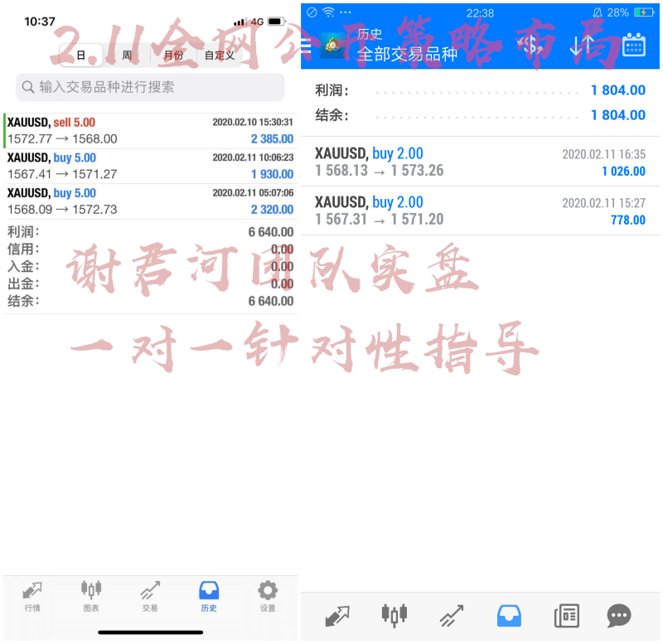This screenshot has width=663, height=644.
Task: Tap right app 结余 value 1 804.00
Action: 617,115
